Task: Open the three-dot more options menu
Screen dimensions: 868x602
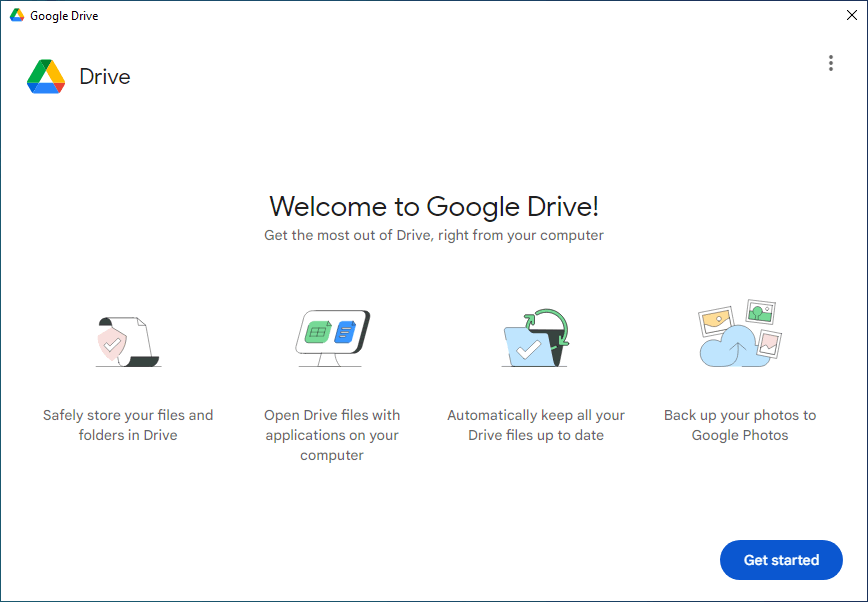Action: [x=830, y=63]
